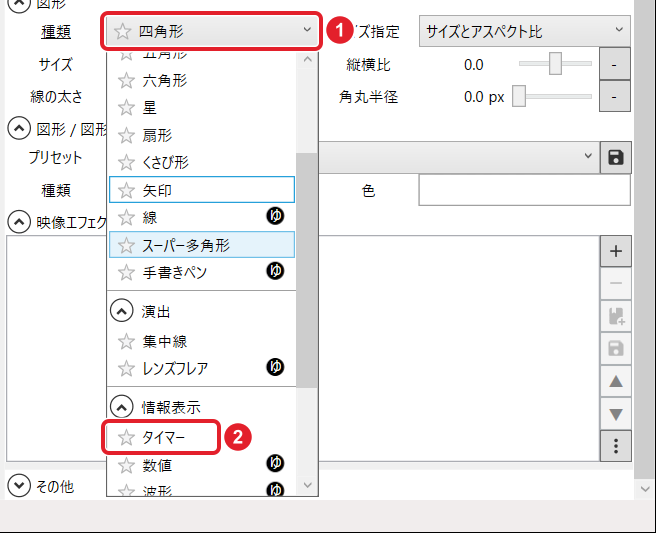Toggle favorite star for くさび形
656x533 pixels.
tap(126, 163)
